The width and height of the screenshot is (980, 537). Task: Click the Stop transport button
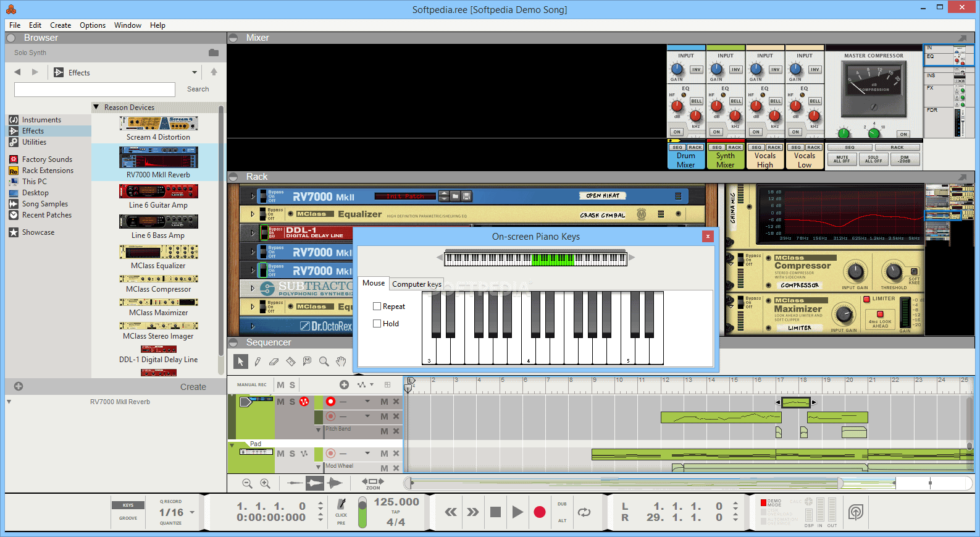pyautogui.click(x=495, y=512)
